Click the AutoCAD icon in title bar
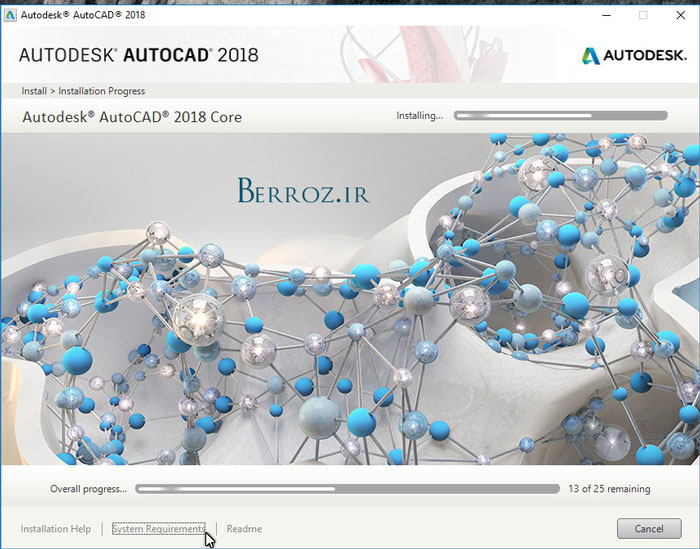Image resolution: width=700 pixels, height=549 pixels. pyautogui.click(x=10, y=15)
